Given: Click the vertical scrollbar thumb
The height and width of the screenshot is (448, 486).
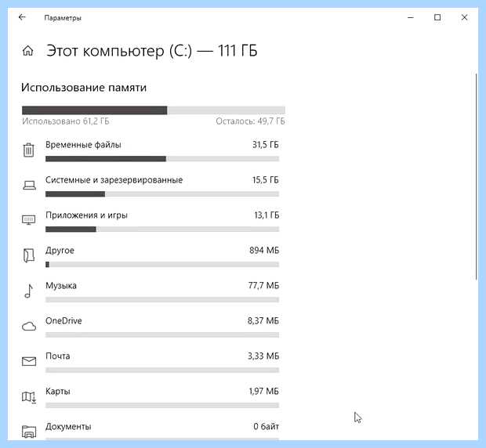Looking at the screenshot, I should (476, 176).
